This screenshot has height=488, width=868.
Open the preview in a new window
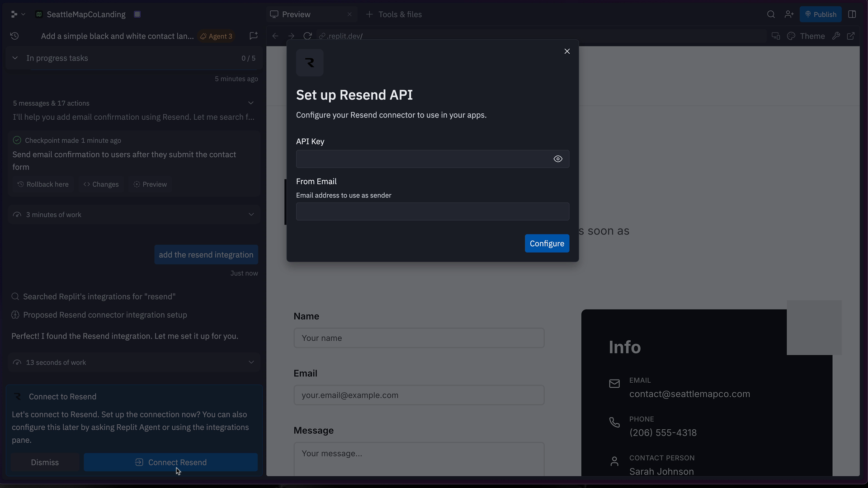point(851,36)
